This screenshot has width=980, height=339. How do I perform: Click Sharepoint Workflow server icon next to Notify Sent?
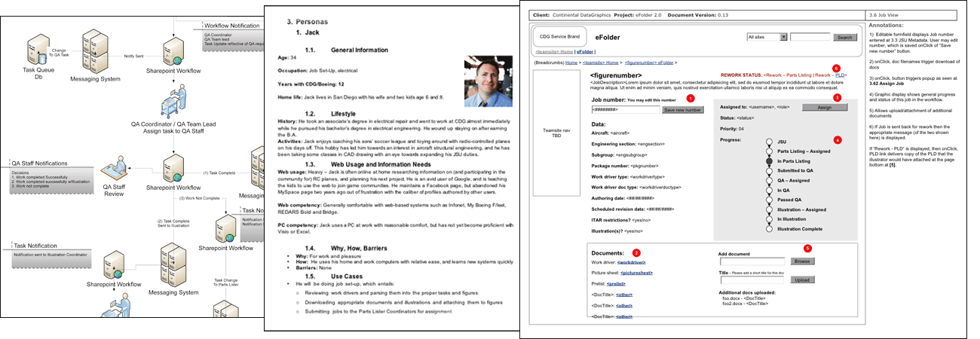tap(173, 50)
